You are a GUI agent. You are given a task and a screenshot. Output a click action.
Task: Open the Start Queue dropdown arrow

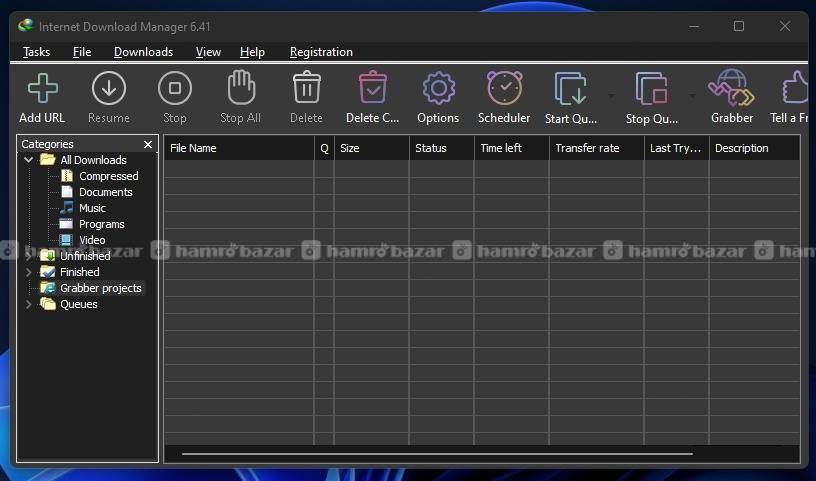(611, 97)
